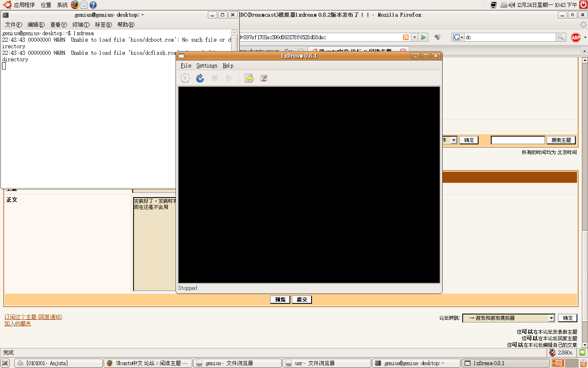588x368 pixels.
Task: Open lxDream Help menu
Action: pos(228,65)
